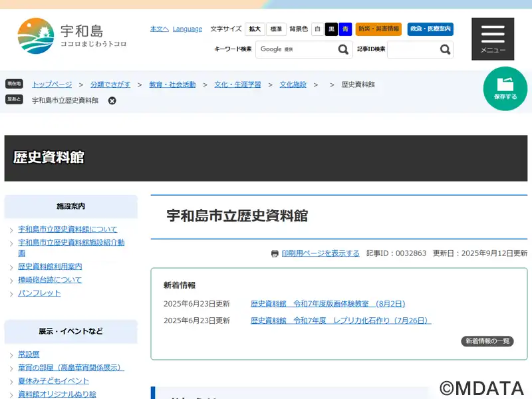Expand 常設展 in the sidebar
Viewport: 532px width, 399px height.
[x=29, y=354]
